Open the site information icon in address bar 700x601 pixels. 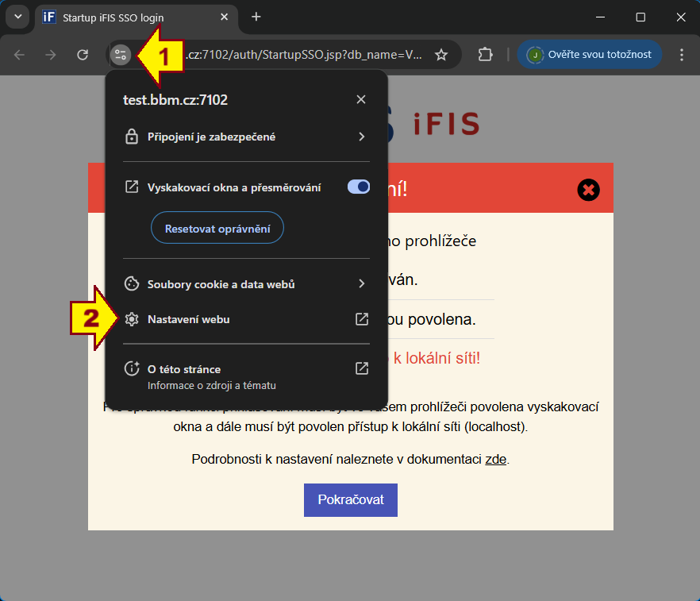[x=121, y=55]
